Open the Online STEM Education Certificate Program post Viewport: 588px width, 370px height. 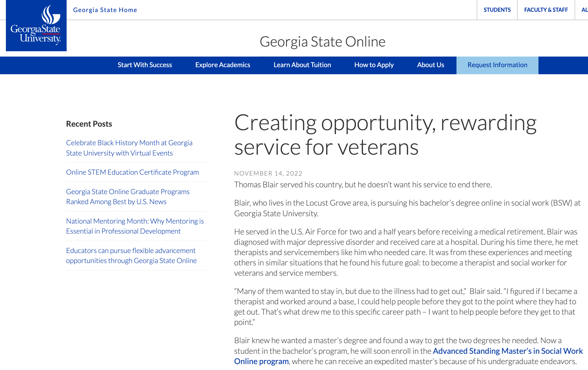132,172
